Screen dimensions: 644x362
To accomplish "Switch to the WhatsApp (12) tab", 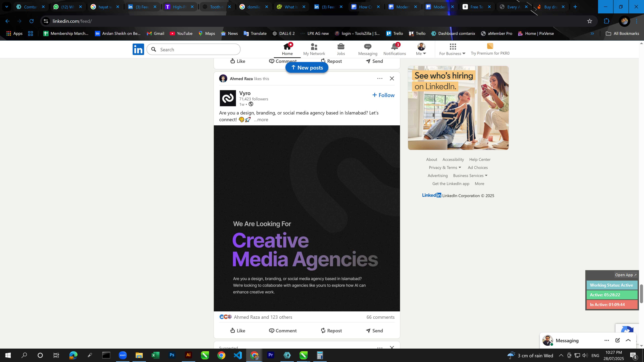I will tap(67, 7).
